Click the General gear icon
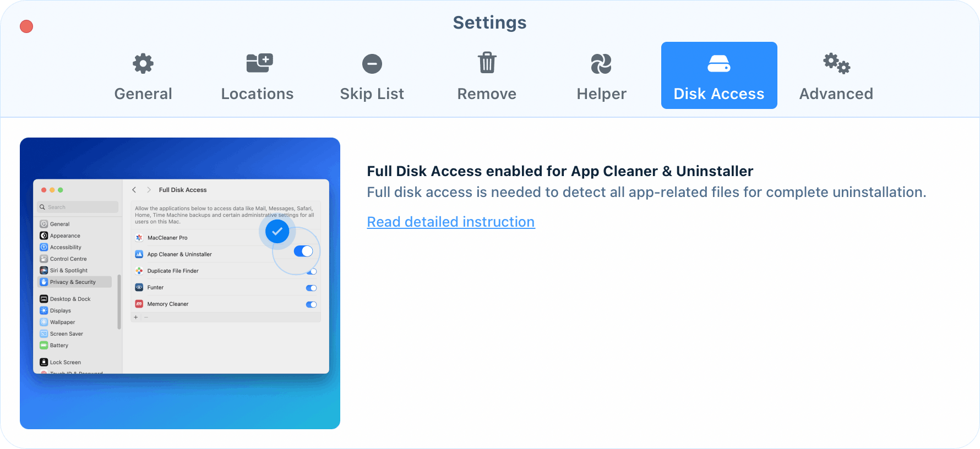Image resolution: width=980 pixels, height=449 pixels. (x=143, y=63)
